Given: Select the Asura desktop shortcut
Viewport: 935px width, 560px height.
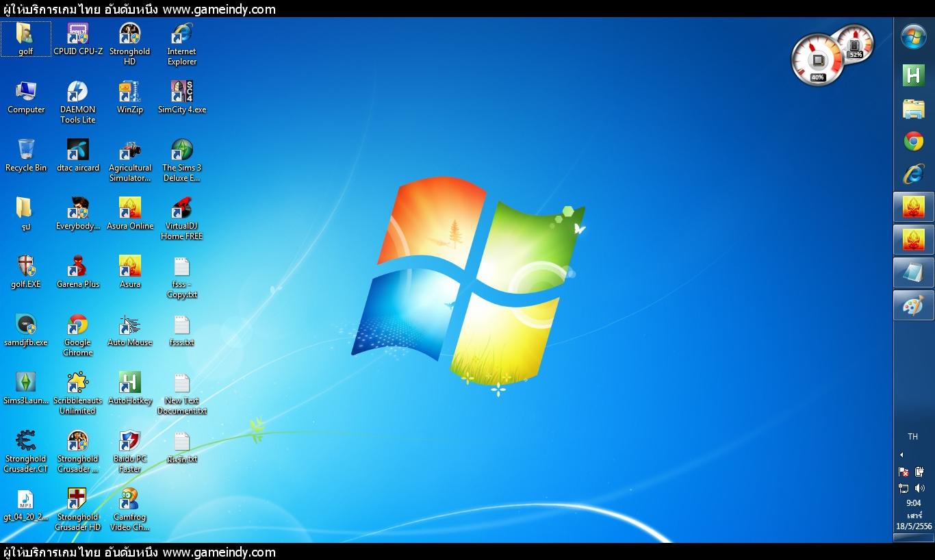Looking at the screenshot, I should point(130,272).
